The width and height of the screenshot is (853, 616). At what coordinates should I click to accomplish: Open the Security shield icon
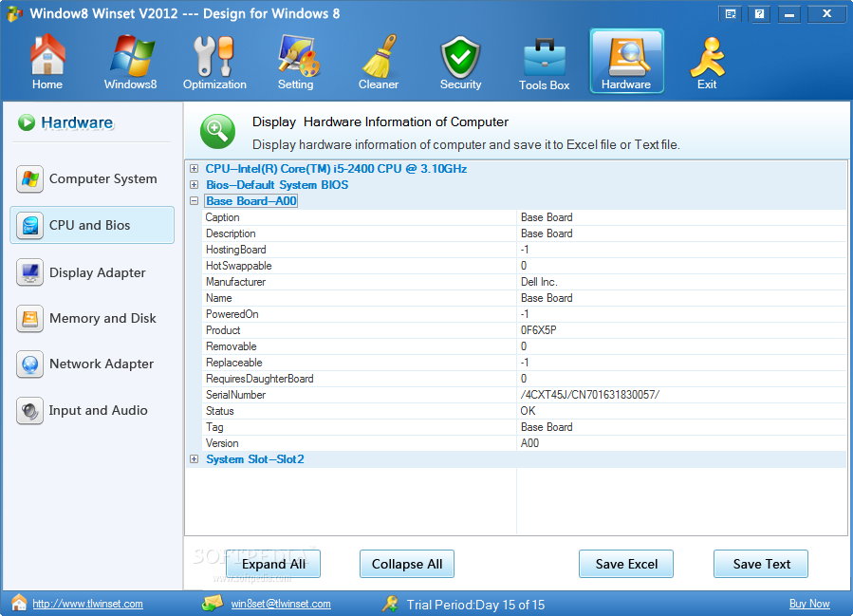(x=460, y=57)
